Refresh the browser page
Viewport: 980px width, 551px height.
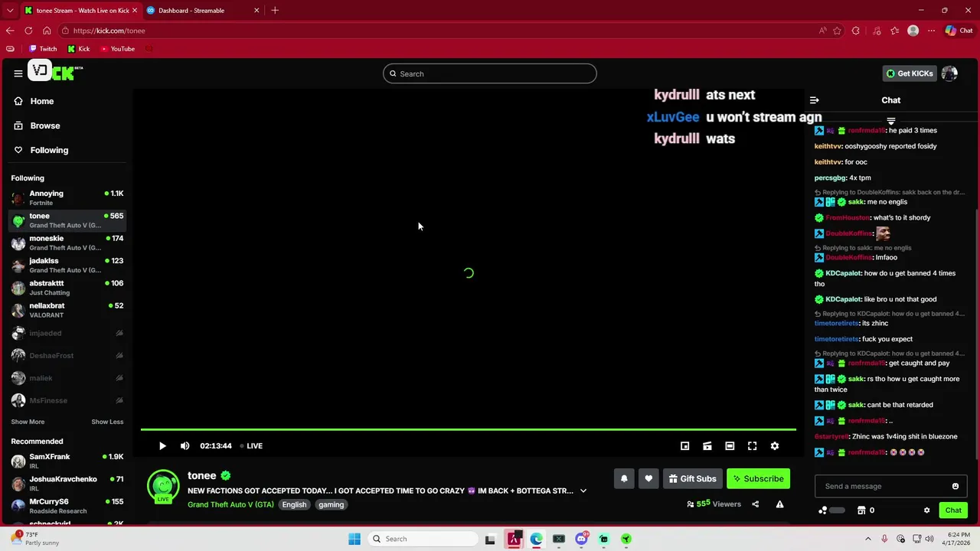28,31
